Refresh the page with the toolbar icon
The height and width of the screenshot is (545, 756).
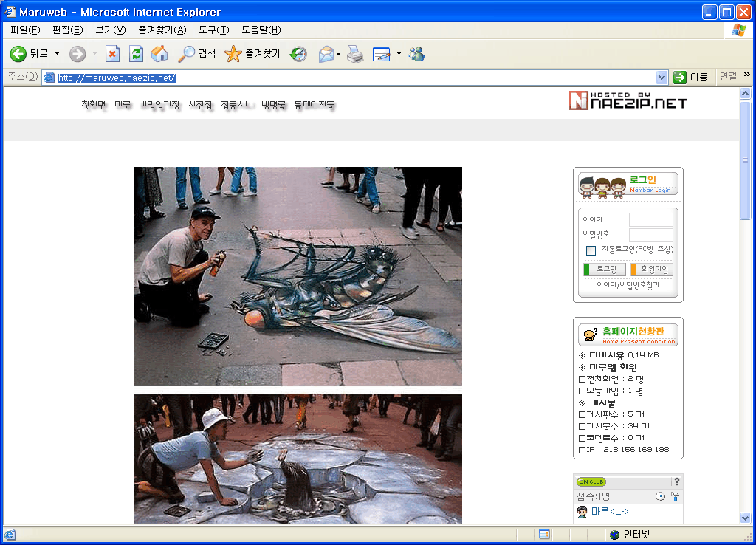click(x=136, y=54)
